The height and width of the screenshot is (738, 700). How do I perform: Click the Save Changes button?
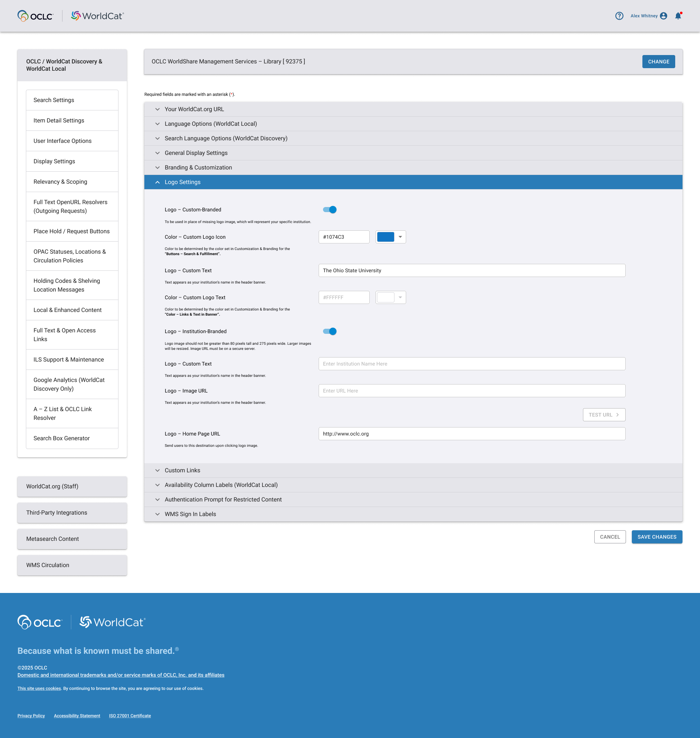[x=656, y=536]
